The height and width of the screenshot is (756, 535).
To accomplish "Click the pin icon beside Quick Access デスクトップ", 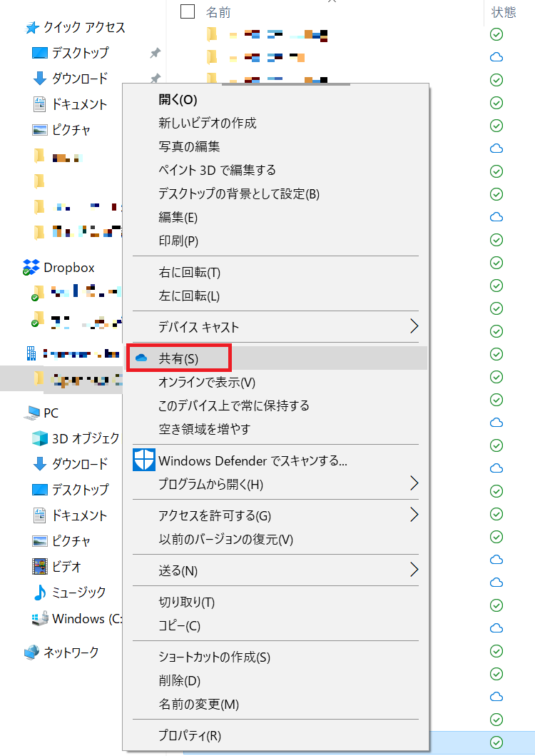I will (x=155, y=53).
